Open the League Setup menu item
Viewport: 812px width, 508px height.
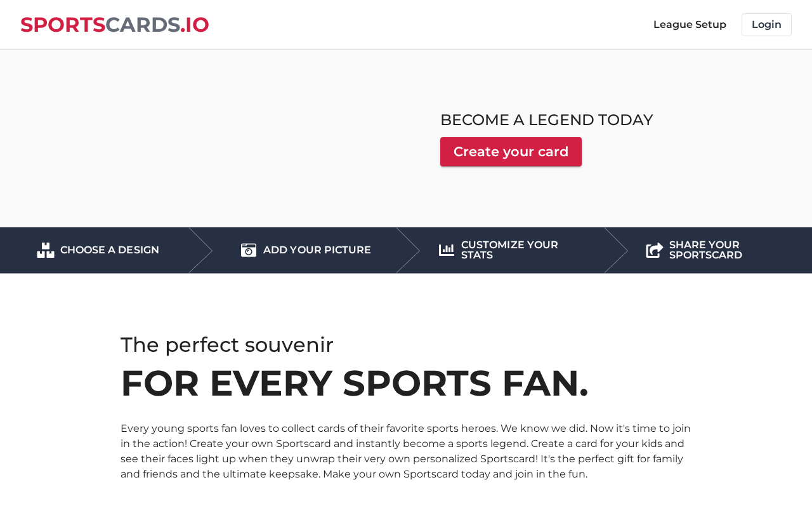[690, 25]
